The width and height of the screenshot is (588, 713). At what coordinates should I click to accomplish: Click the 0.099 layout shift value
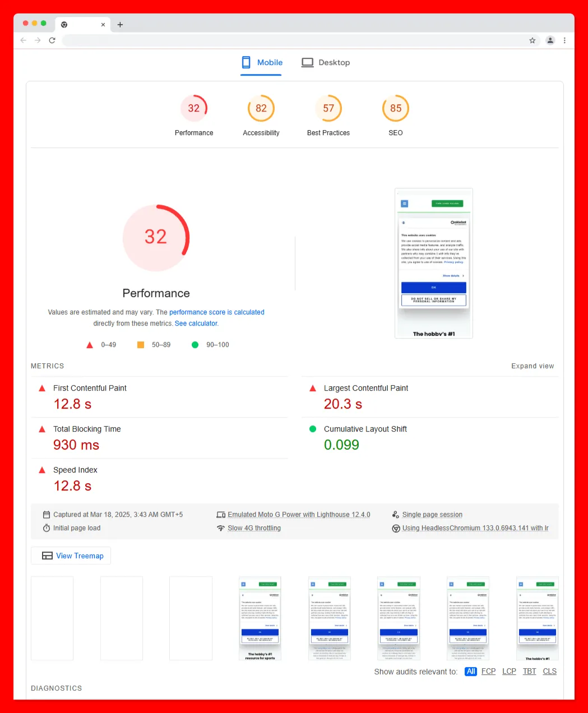(341, 445)
